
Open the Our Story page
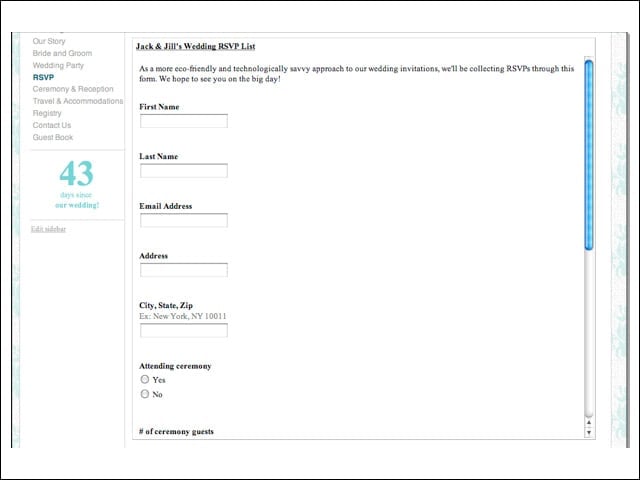pos(49,41)
